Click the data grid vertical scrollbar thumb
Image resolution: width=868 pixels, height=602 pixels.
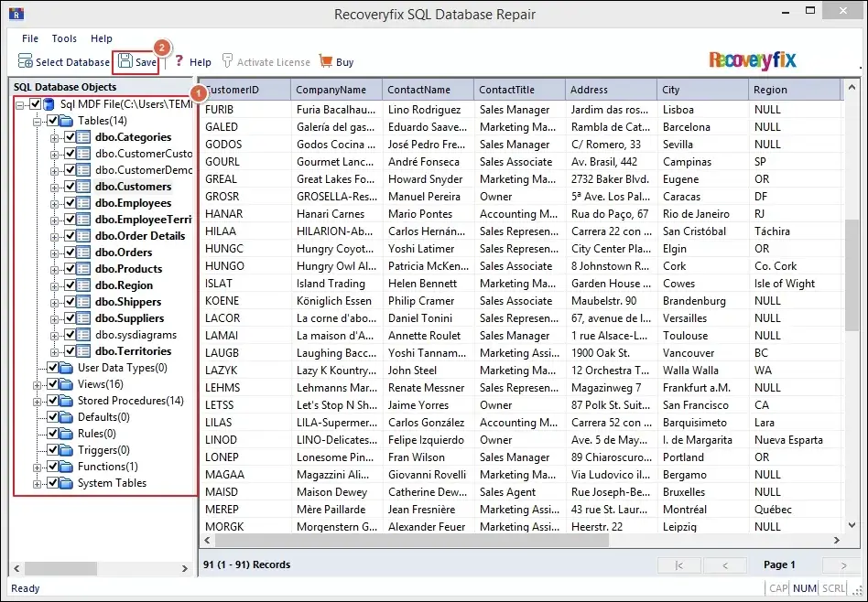852,274
